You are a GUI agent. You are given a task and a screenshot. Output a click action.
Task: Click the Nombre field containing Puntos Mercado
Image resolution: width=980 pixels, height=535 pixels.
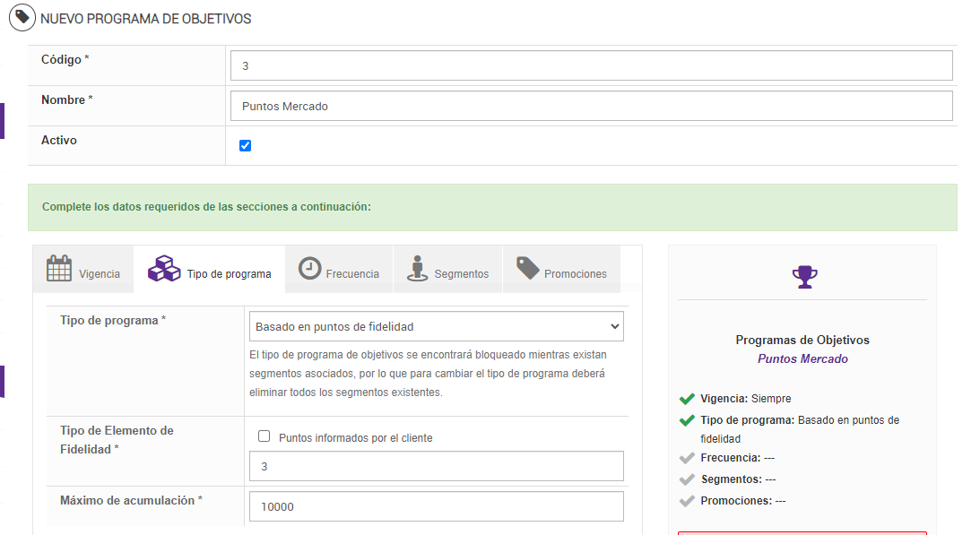tap(591, 106)
